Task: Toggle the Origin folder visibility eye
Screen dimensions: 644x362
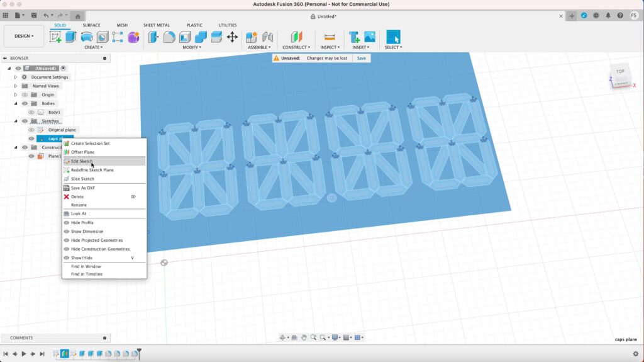Action: point(25,94)
